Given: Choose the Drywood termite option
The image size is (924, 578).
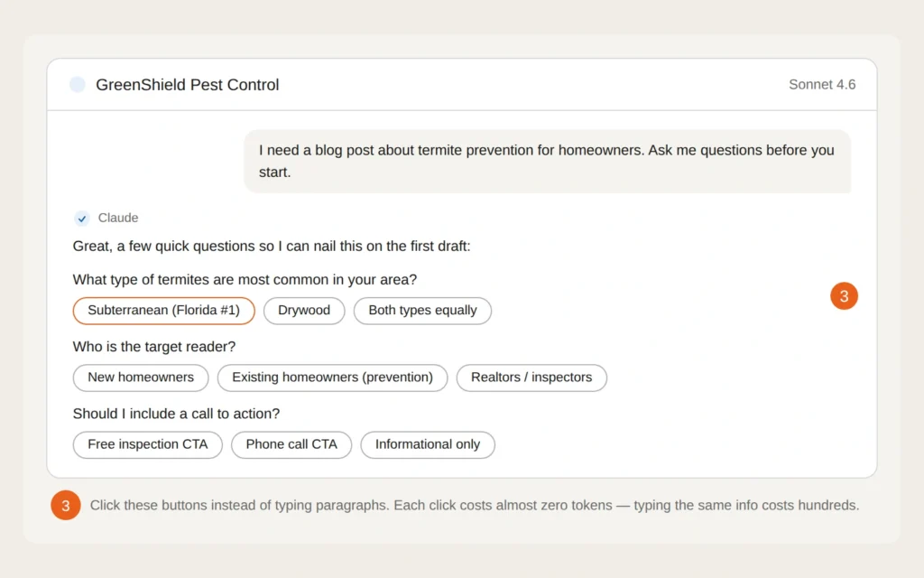Looking at the screenshot, I should (304, 311).
